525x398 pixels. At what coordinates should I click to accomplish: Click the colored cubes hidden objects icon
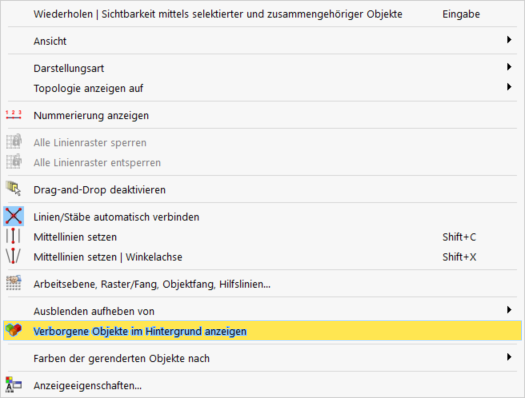point(13,330)
